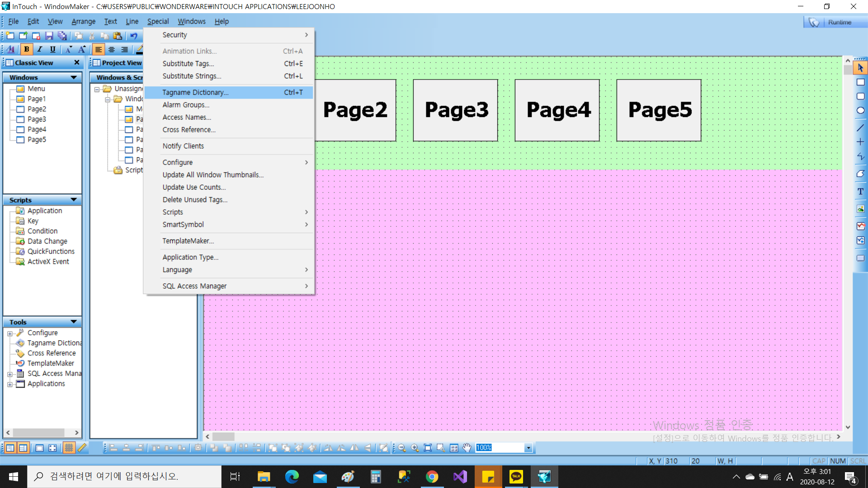The width and height of the screenshot is (868, 488).
Task: Collapse the Unassigned project folder
Action: coord(97,89)
